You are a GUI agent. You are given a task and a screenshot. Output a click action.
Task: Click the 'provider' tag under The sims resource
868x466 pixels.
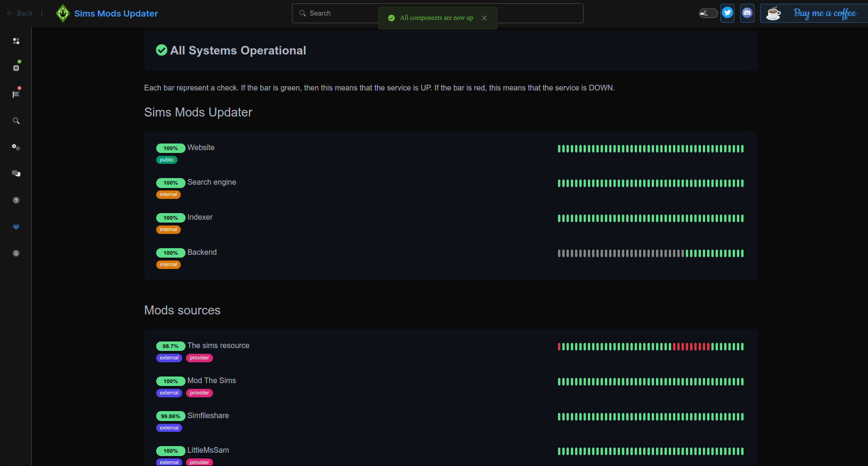pos(199,358)
